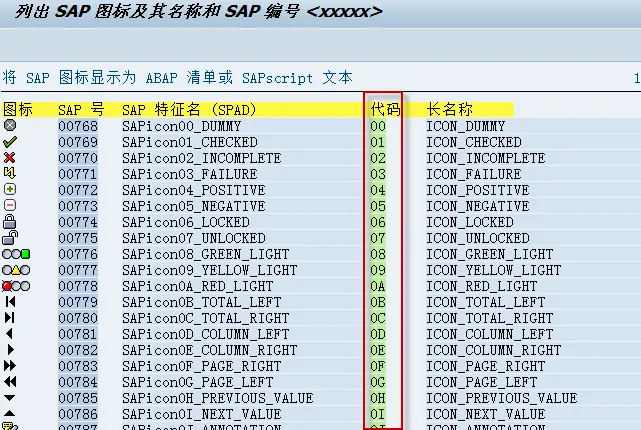The image size is (641, 430).
Task: Click the closed padlock ICON_LOCKED icon
Action: 10,222
